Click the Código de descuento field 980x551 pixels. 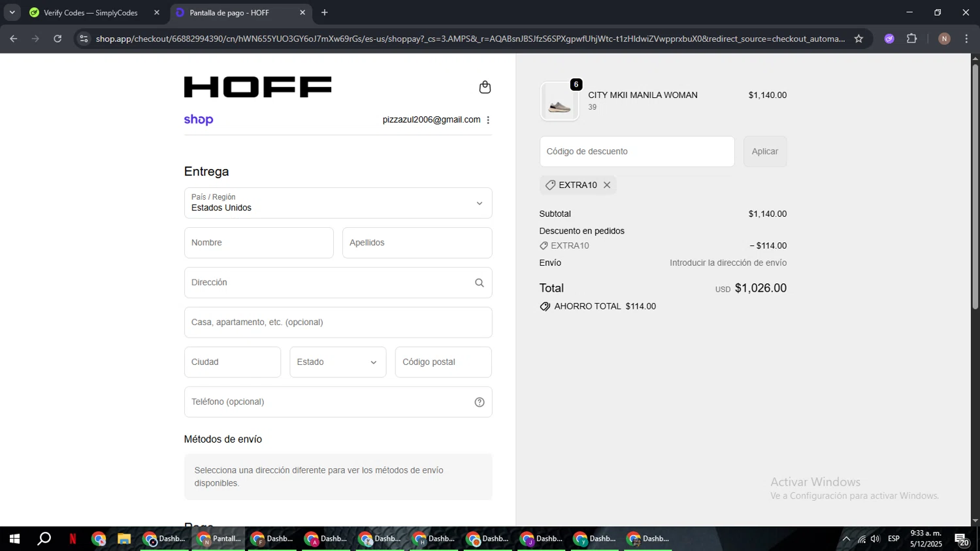click(637, 151)
